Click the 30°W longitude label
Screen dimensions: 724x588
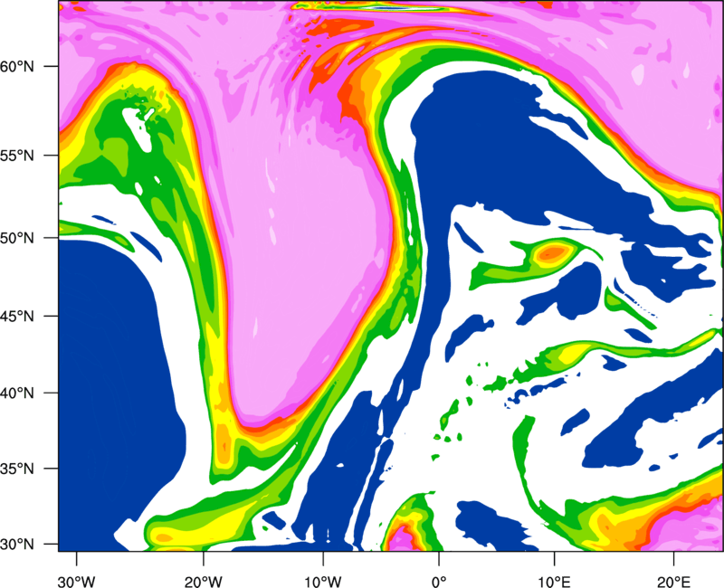coord(76,582)
